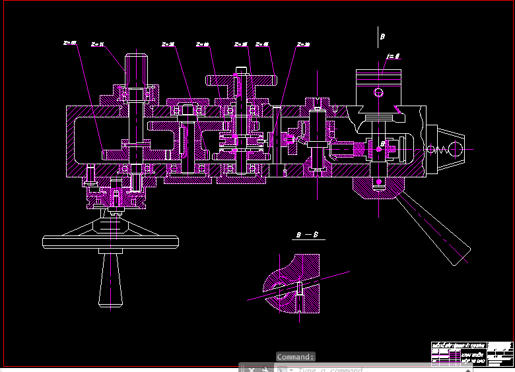Select the second 'Z=' label from left

point(98,44)
